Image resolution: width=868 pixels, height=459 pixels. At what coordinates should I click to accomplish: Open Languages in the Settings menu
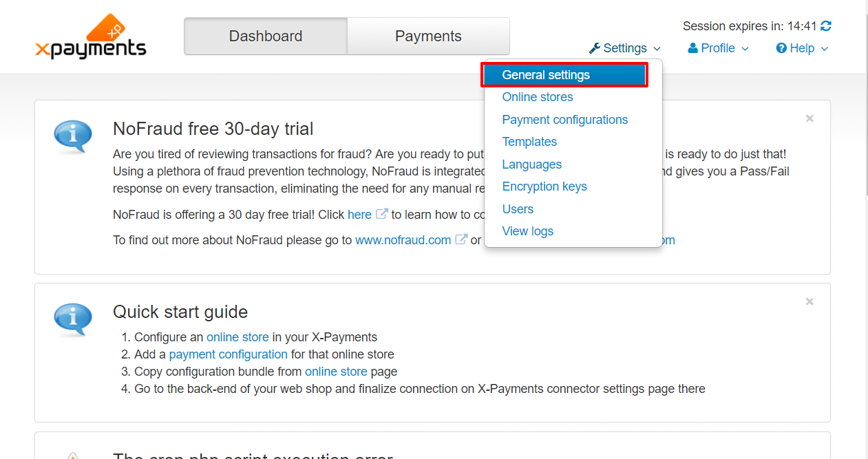coord(532,164)
